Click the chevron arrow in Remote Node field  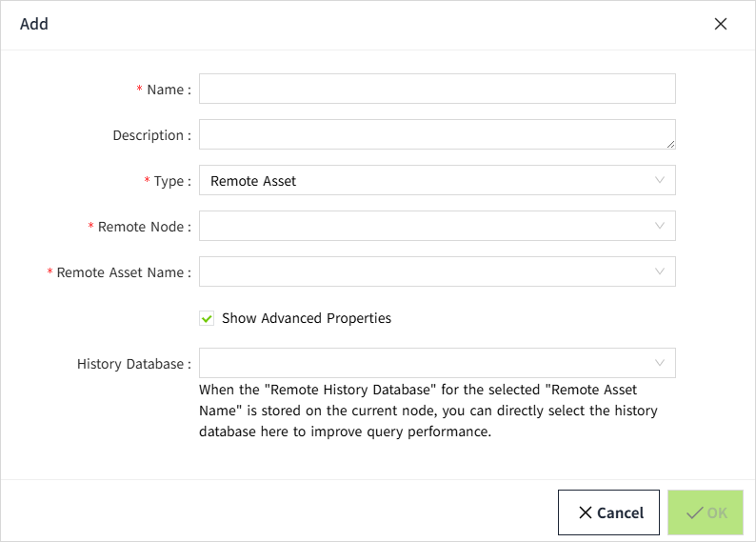660,226
